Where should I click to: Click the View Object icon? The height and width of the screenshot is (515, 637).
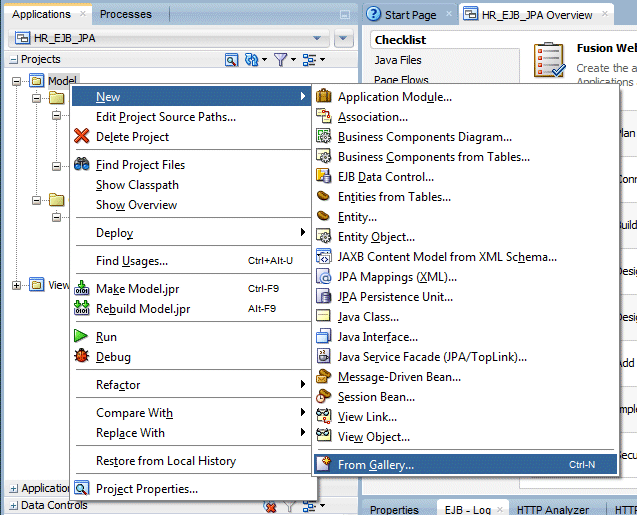(324, 436)
